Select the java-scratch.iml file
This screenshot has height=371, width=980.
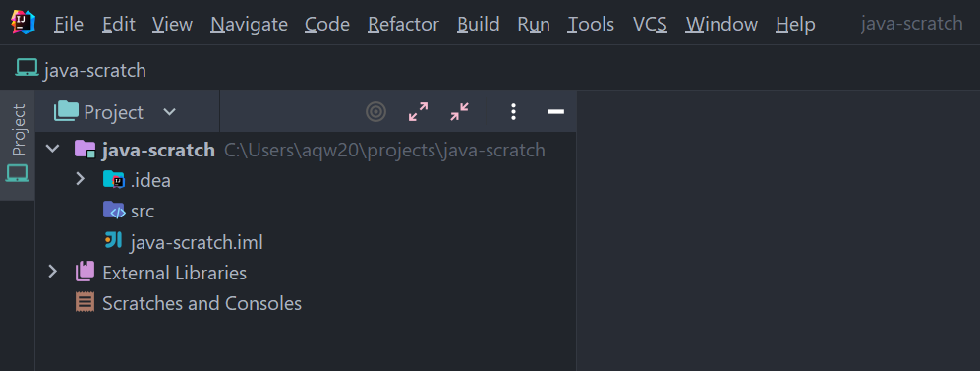tap(197, 242)
